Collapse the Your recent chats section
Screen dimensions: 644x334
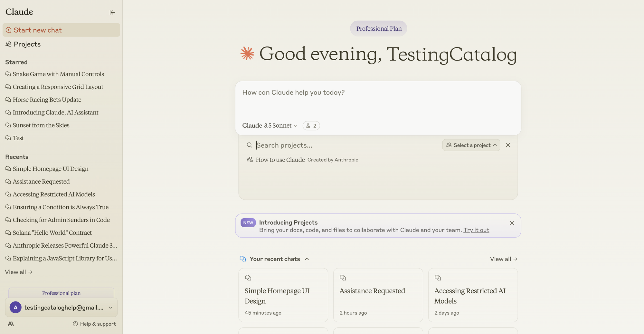(307, 259)
